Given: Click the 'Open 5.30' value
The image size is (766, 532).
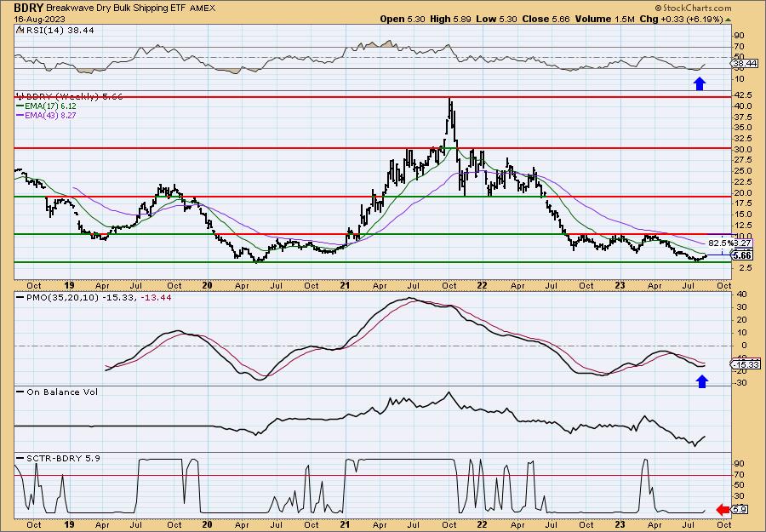Looking at the screenshot, I should pos(404,19).
